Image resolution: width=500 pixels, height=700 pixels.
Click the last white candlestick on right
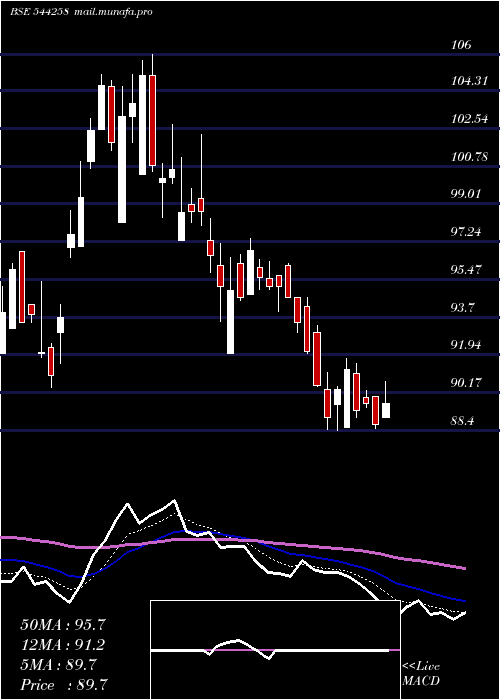tap(386, 410)
